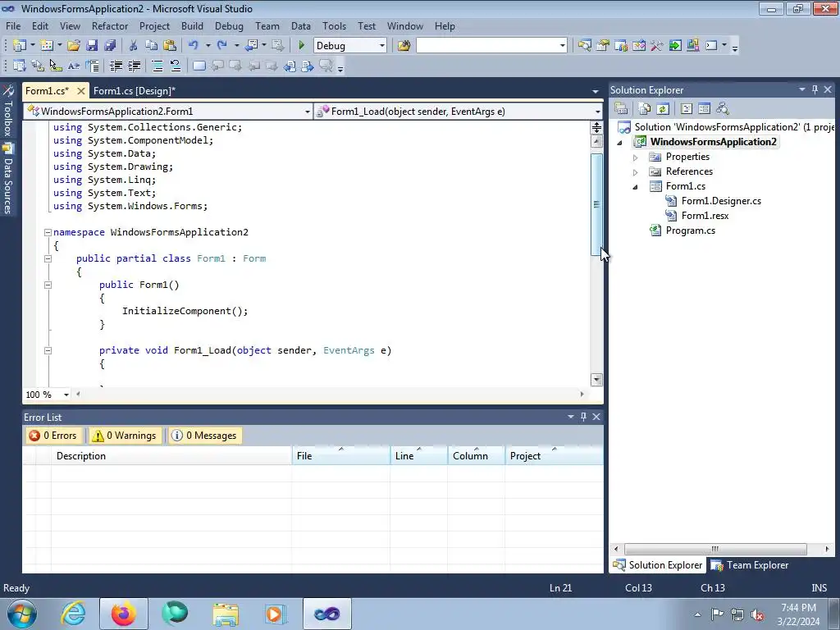Screen dimensions: 840x630
Task: Click the Find in Files icon
Action: point(404,46)
